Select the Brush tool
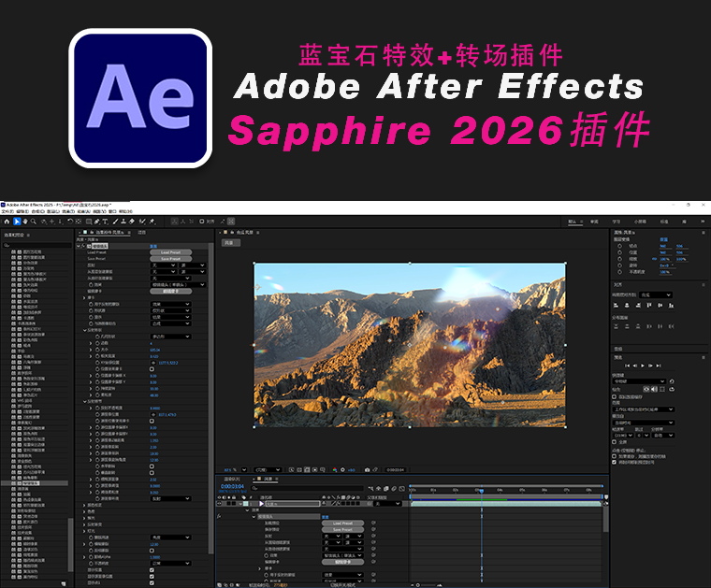Viewport: 711px width, 588px height. 115,222
